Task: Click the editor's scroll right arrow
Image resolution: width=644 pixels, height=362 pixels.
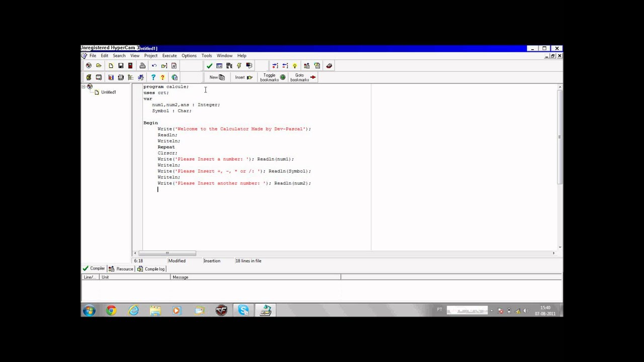Action: [x=554, y=253]
